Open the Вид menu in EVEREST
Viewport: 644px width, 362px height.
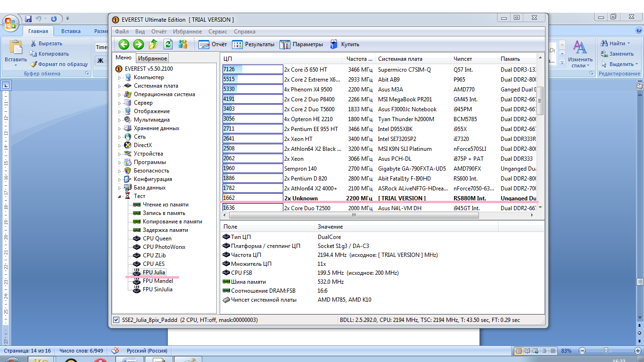tap(140, 32)
